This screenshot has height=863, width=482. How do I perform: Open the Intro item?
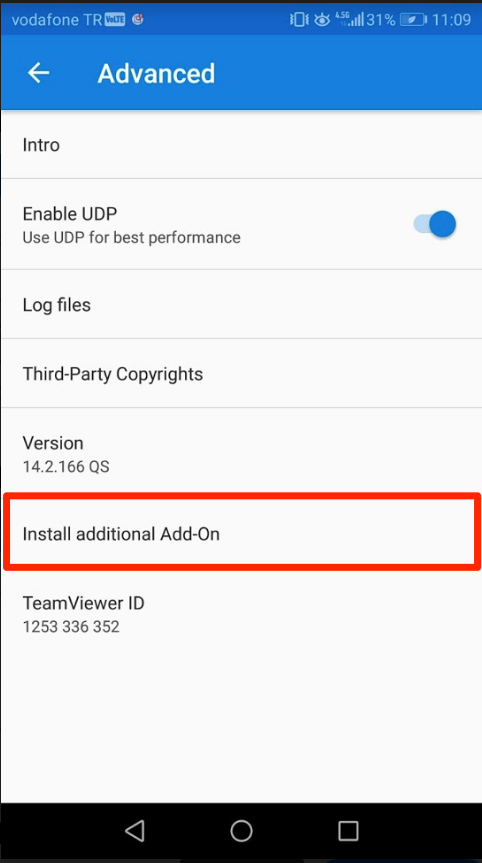point(241,145)
